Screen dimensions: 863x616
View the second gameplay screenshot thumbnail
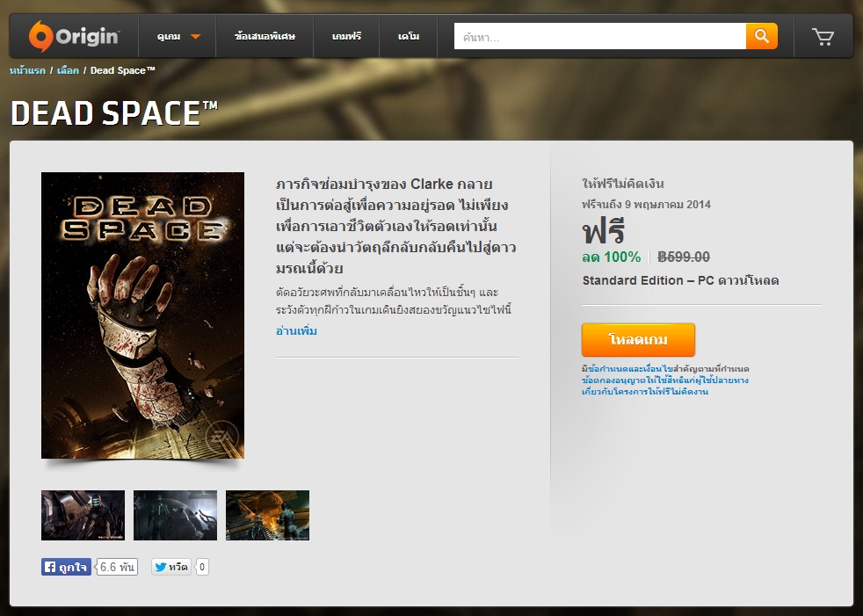(x=175, y=515)
